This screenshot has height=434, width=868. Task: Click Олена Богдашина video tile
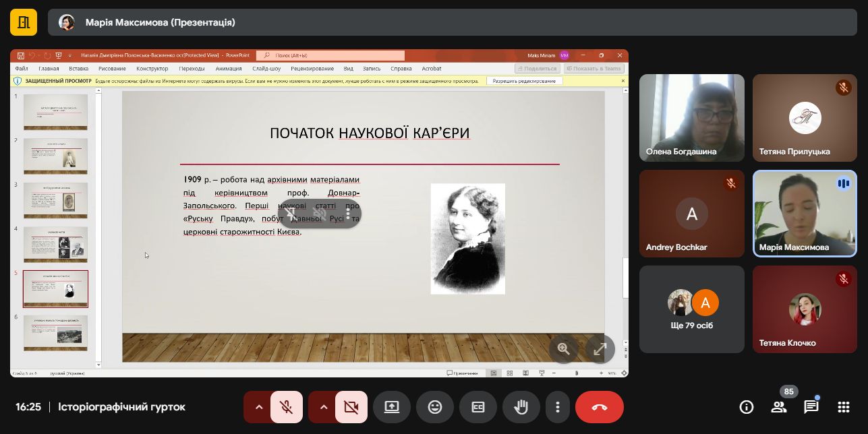[691, 118]
